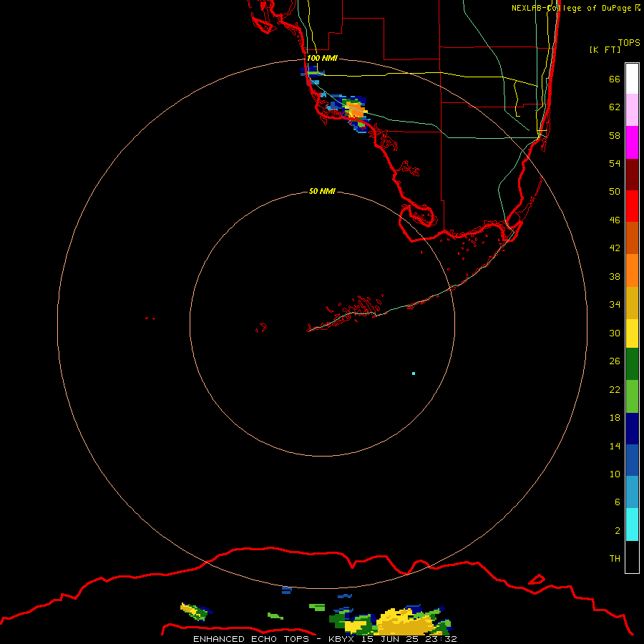Click the white swatch atop the tops legend
The width and height of the screenshot is (644, 644).
click(632, 79)
